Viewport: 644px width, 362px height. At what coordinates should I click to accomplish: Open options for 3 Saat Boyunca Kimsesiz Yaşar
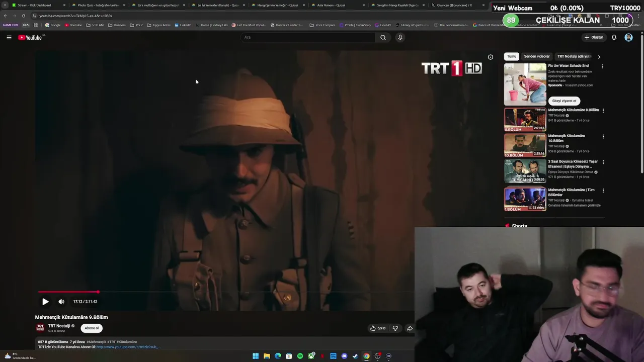tap(603, 162)
